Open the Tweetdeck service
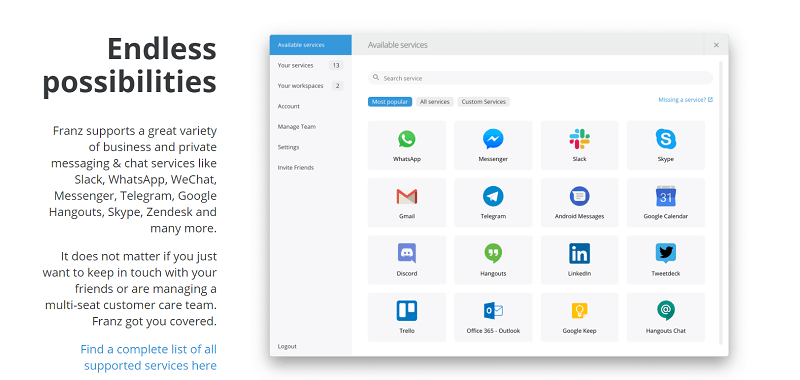800x380 pixels. tap(666, 260)
